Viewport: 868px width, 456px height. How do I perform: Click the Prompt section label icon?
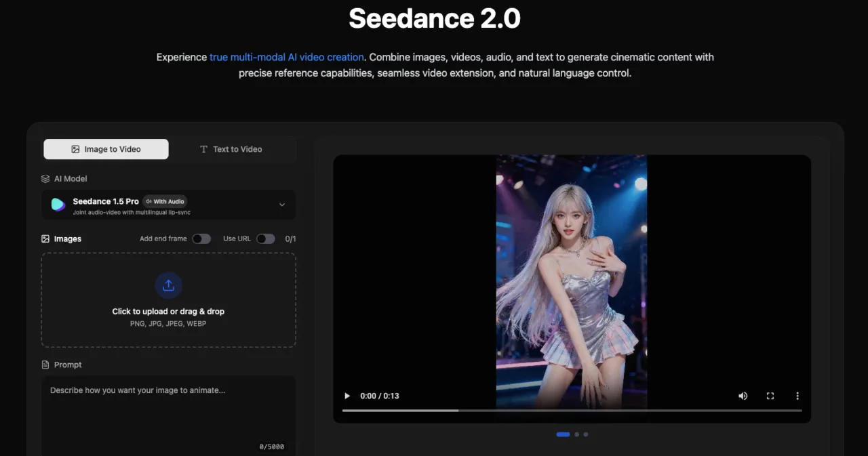(x=45, y=364)
